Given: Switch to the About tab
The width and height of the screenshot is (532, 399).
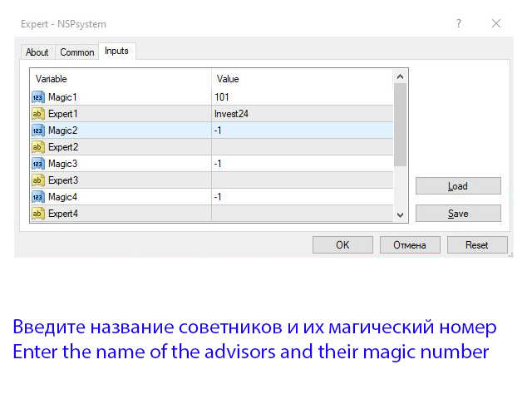Looking at the screenshot, I should pos(37,52).
